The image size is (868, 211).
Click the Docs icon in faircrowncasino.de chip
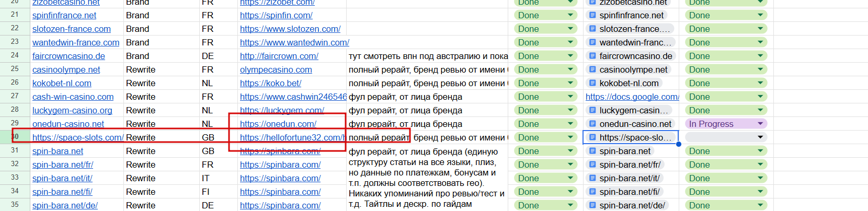[592, 56]
